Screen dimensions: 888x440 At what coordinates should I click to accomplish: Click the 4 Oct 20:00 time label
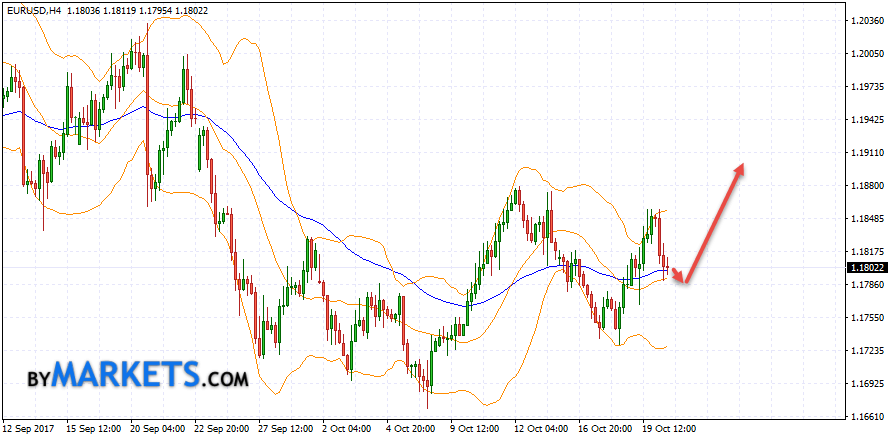(x=409, y=429)
